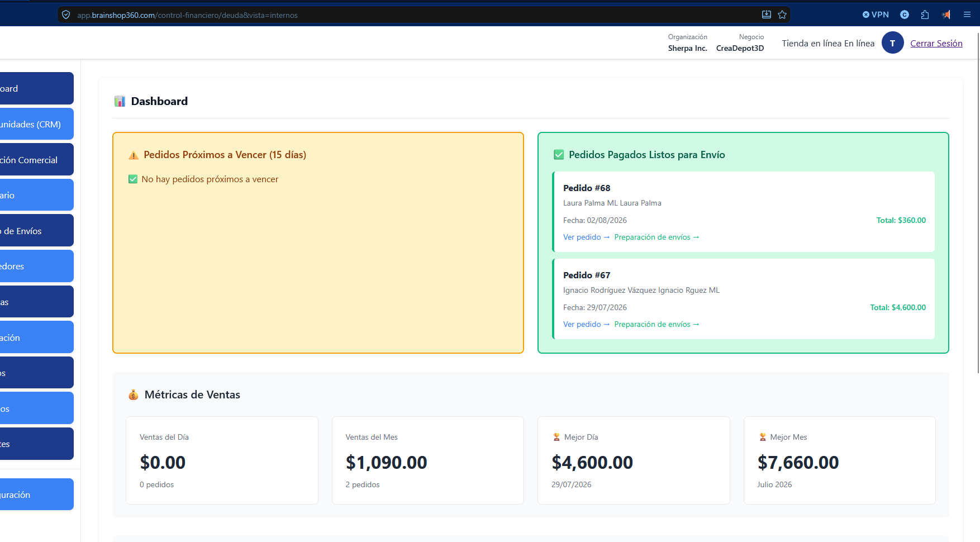Click the green check beside No hay pedidos
This screenshot has height=542, width=980.
click(x=133, y=179)
